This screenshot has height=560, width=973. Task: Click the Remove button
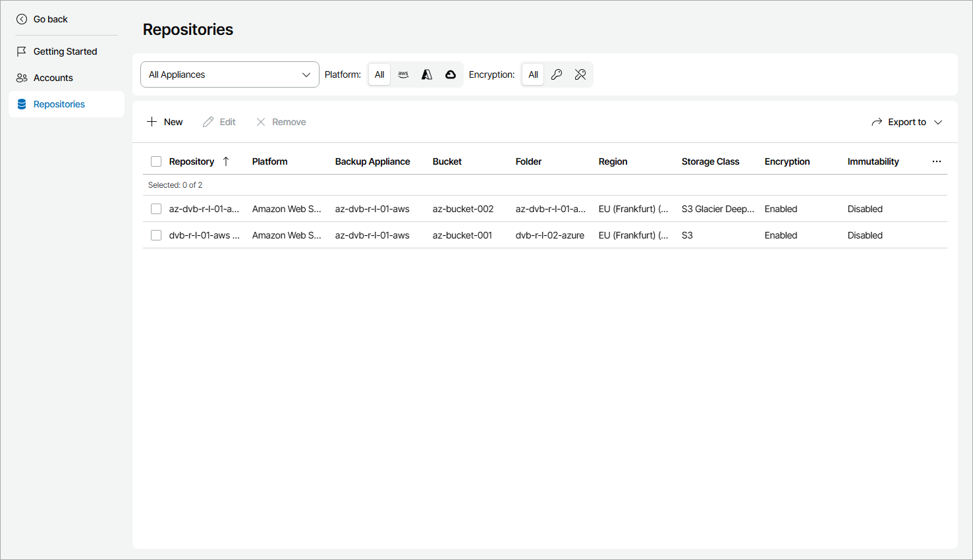click(x=281, y=122)
